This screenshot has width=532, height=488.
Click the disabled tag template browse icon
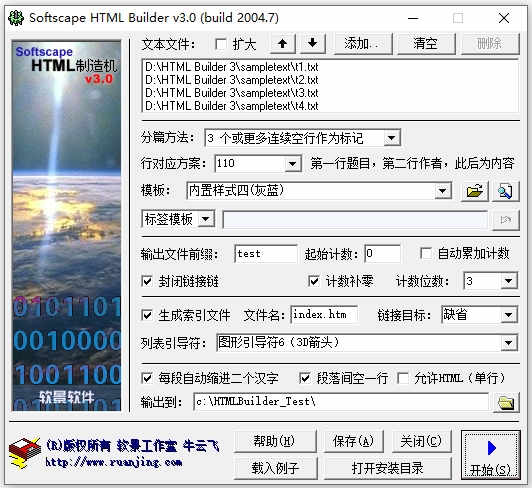coord(506,220)
